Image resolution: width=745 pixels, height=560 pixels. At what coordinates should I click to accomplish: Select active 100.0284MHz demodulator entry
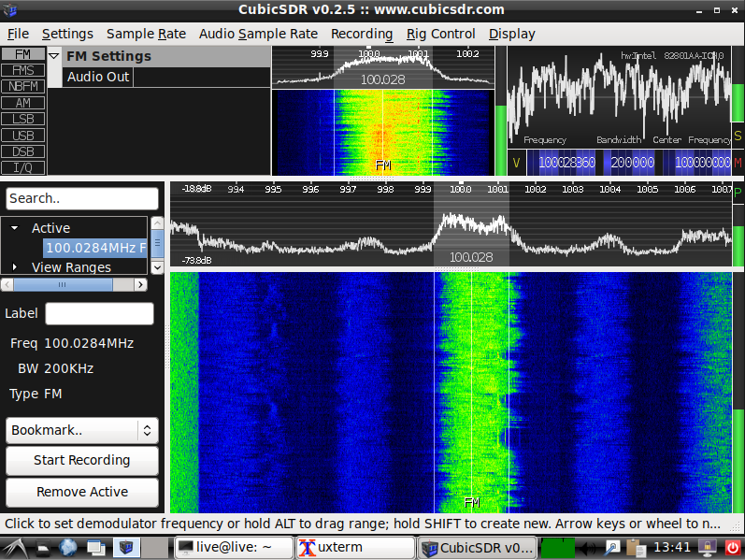(95, 248)
